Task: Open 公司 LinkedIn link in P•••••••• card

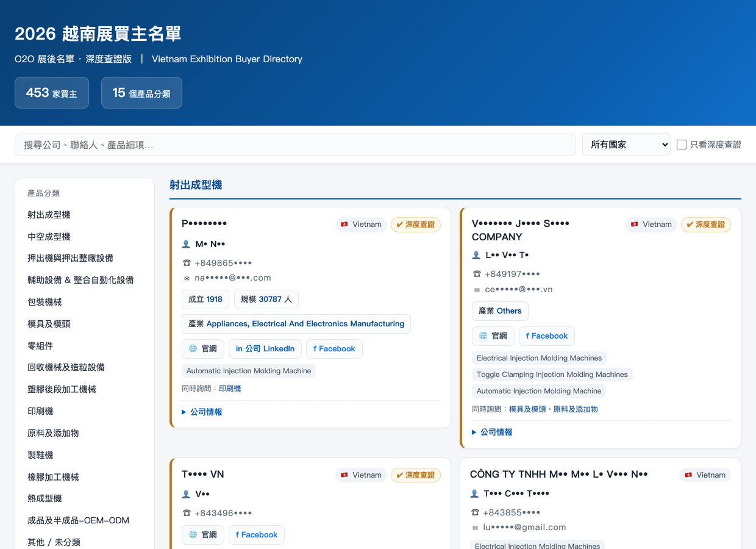Action: (265, 349)
